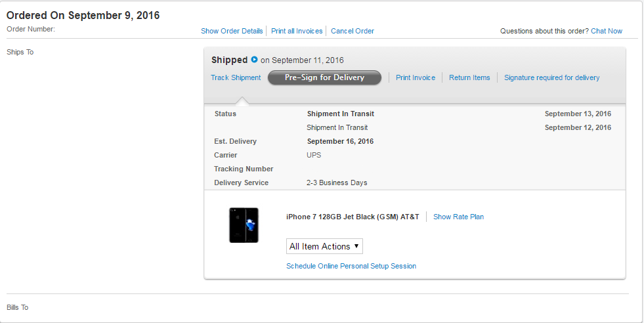Click the Shipment In Transit bold status

[341, 114]
